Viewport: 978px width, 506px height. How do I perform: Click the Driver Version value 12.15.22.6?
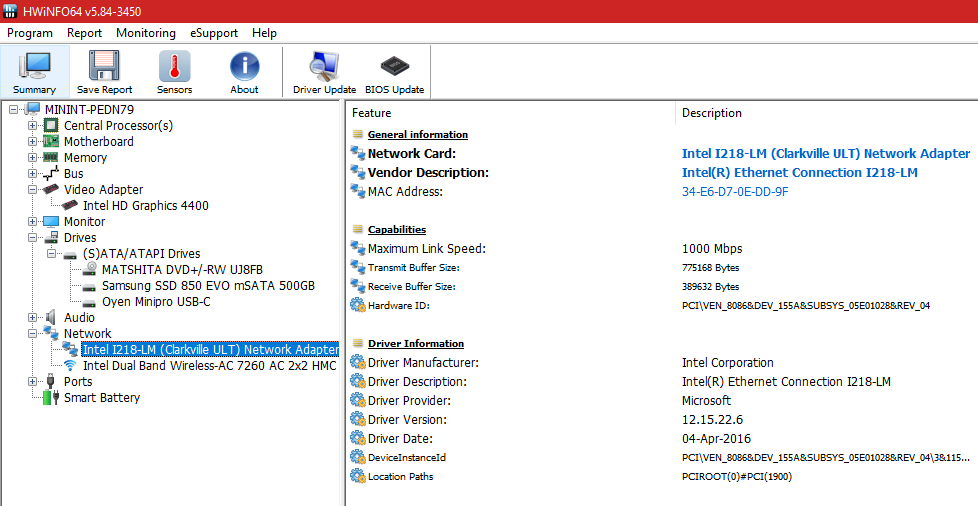(x=712, y=419)
